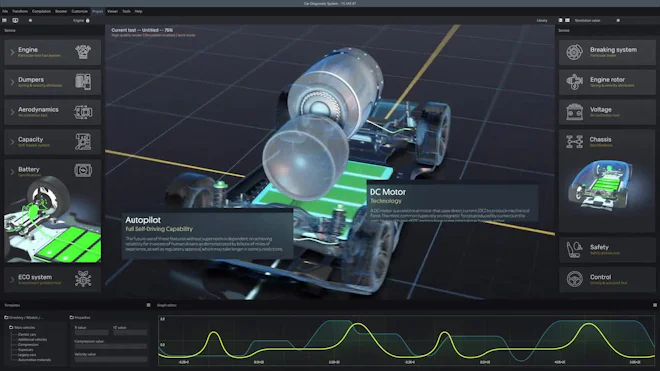660x371 pixels.
Task: Select Additional vehicles tree item
Action: (32, 339)
